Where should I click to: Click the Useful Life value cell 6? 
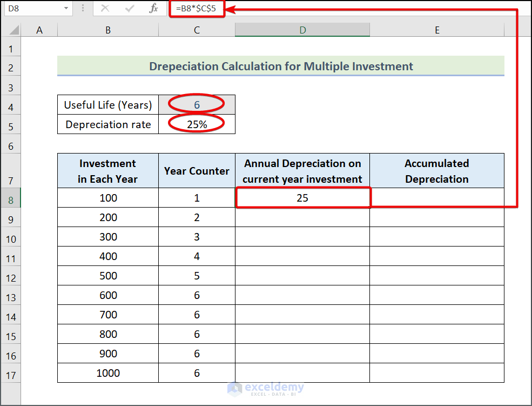pyautogui.click(x=197, y=105)
